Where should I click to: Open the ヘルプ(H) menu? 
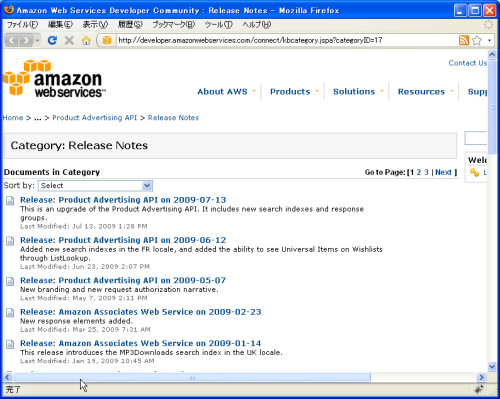(257, 24)
